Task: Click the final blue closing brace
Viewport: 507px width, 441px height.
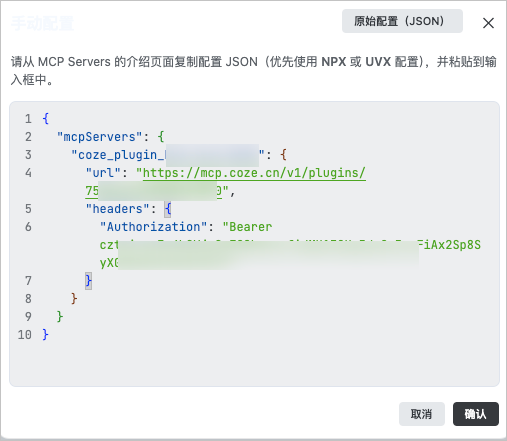Action: click(x=46, y=335)
